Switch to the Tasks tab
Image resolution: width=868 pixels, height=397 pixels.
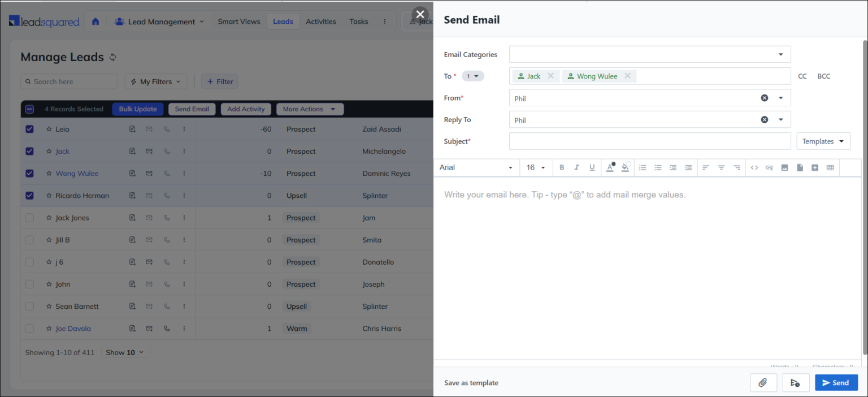click(x=359, y=21)
